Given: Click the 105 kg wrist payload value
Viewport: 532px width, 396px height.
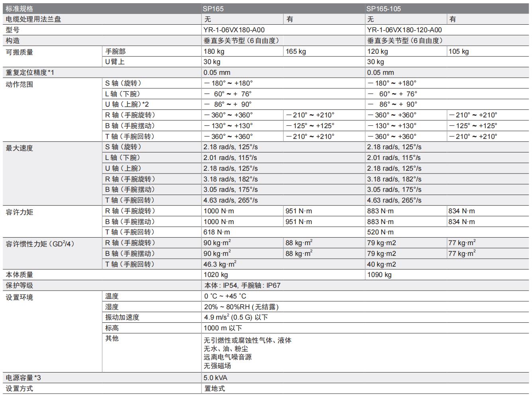Looking at the screenshot, I should 459,51.
